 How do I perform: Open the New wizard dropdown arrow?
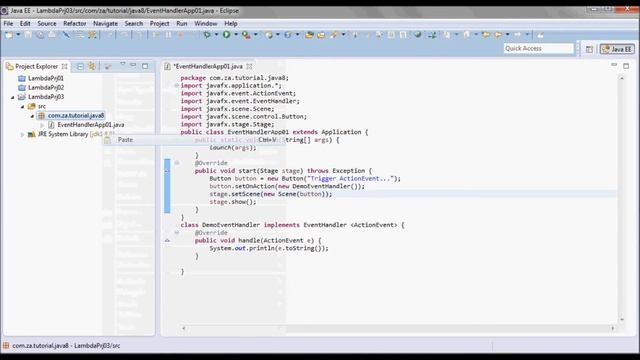pos(18,35)
